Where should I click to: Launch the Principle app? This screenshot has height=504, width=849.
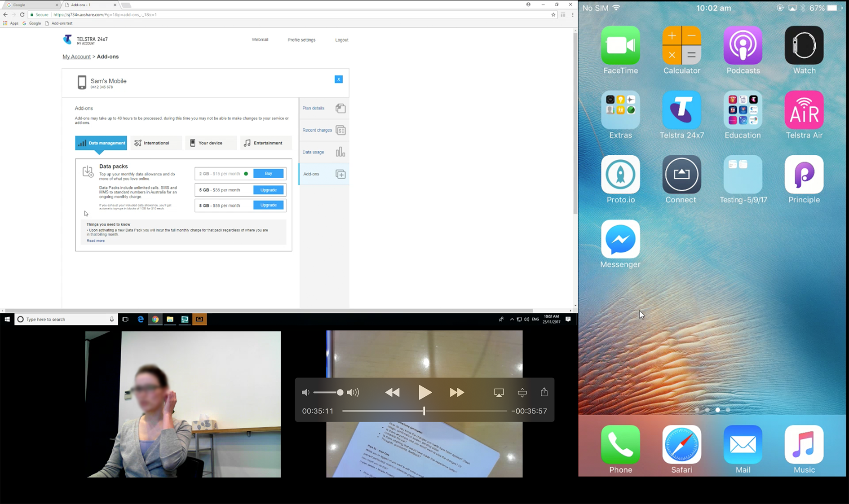tap(804, 175)
